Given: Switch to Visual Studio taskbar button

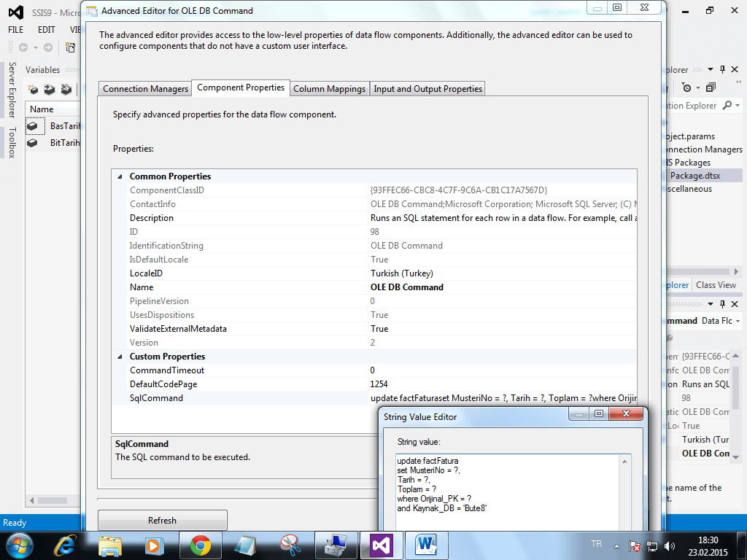Looking at the screenshot, I should (x=381, y=545).
